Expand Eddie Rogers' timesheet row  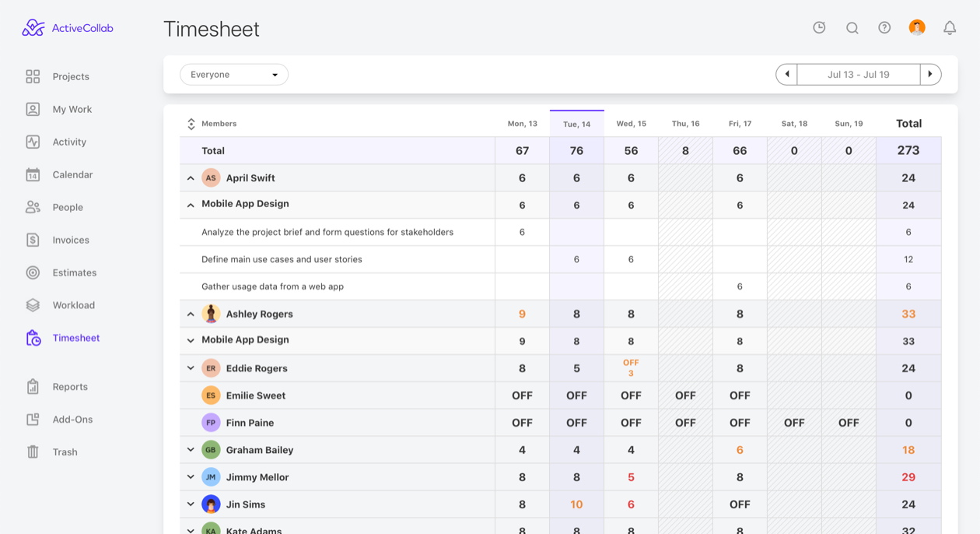[191, 368]
